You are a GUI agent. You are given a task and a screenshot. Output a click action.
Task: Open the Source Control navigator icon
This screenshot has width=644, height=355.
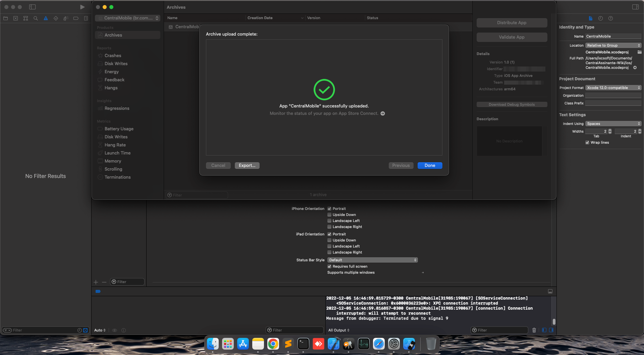point(16,18)
